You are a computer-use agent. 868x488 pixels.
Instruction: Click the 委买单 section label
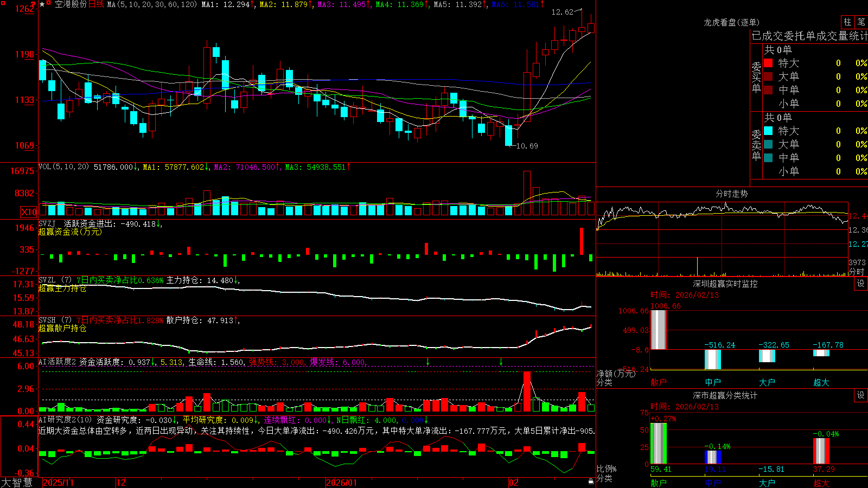point(756,77)
